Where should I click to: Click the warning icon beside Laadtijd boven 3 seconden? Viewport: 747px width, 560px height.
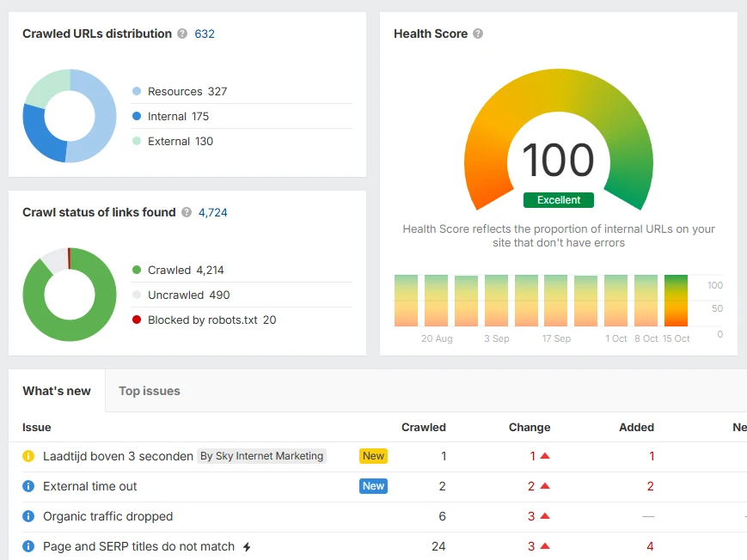tap(30, 456)
